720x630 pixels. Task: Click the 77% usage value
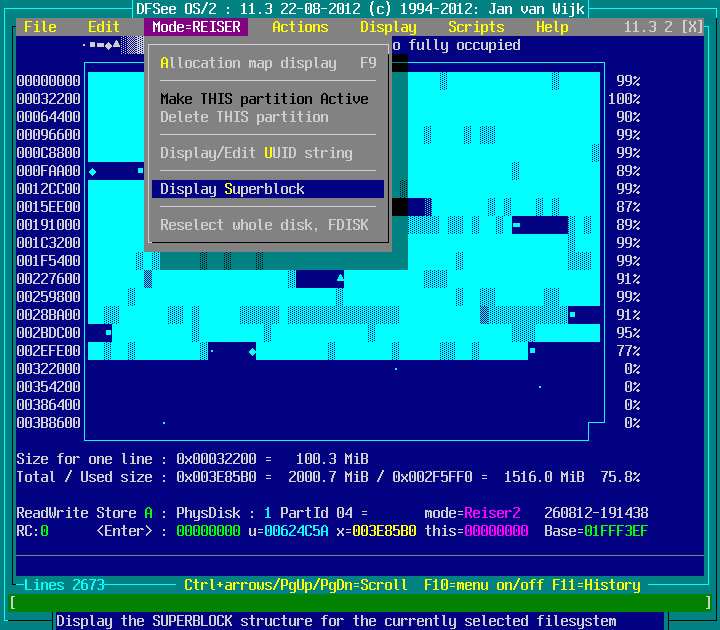tap(628, 351)
